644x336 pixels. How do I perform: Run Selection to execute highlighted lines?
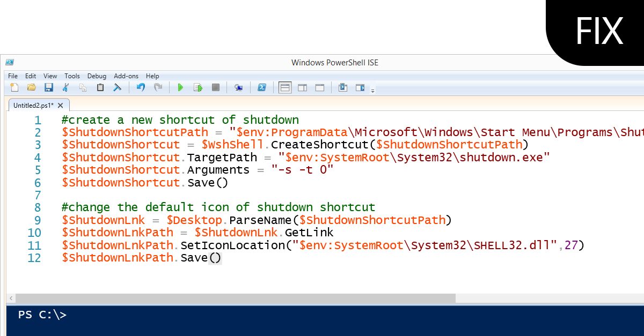pos(197,87)
